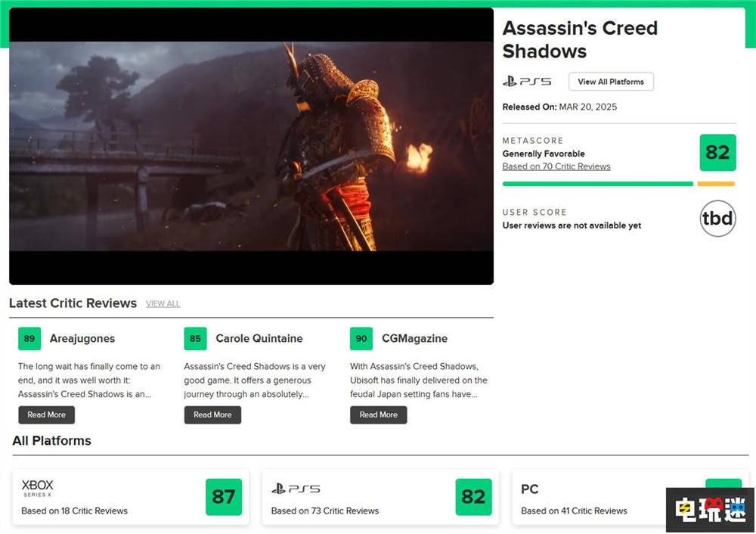Click the PS5 logo under game title
This screenshot has width=756, height=534.
[x=526, y=82]
